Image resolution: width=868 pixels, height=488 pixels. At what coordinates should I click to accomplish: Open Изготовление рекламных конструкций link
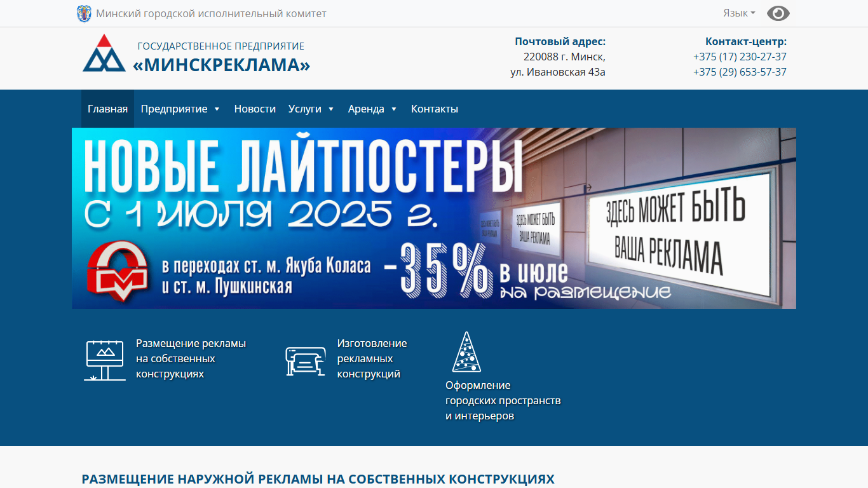372,358
